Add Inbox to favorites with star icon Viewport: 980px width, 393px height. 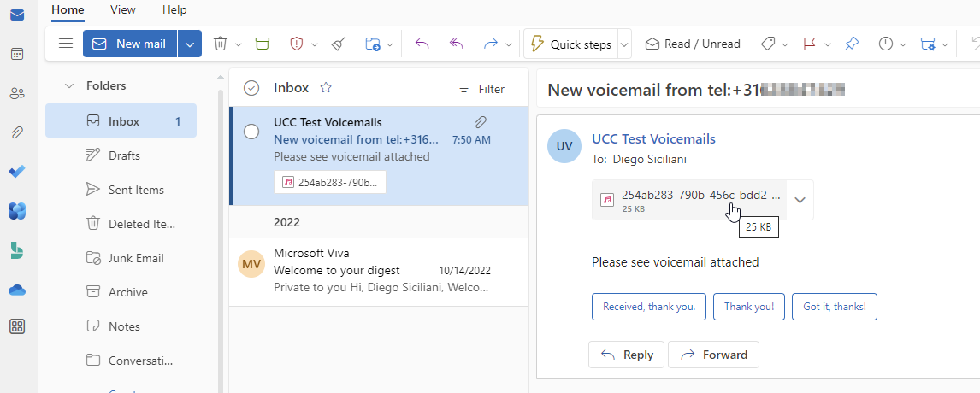(x=326, y=88)
